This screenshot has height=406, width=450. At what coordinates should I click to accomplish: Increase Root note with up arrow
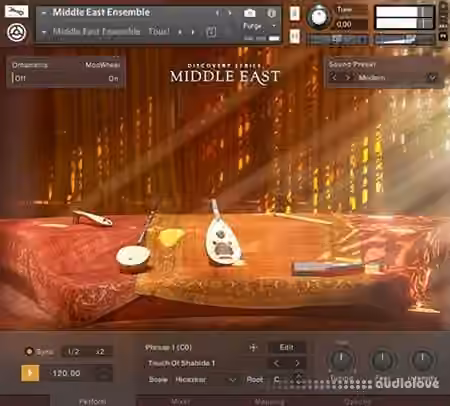pos(299,376)
